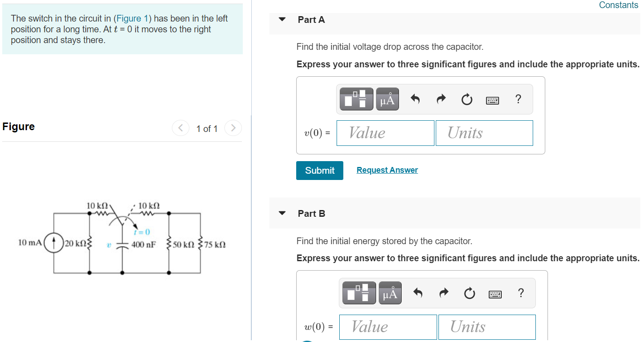Submit the Part A answer

point(319,171)
